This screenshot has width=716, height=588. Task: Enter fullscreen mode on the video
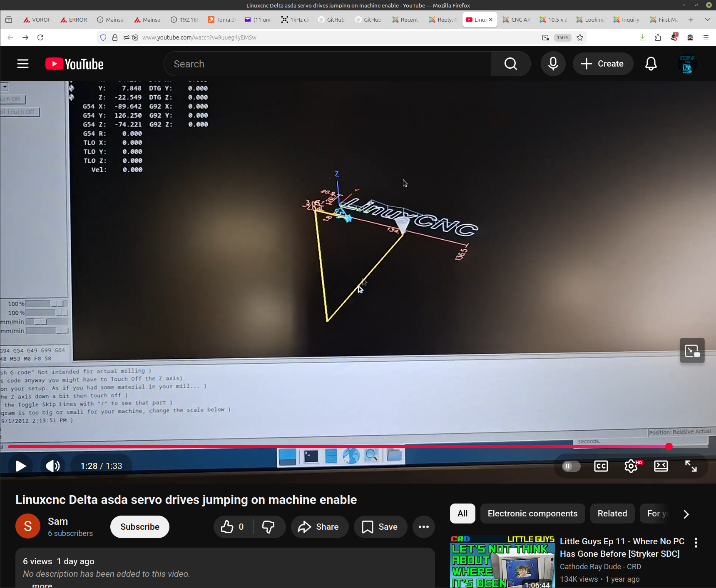coord(691,466)
